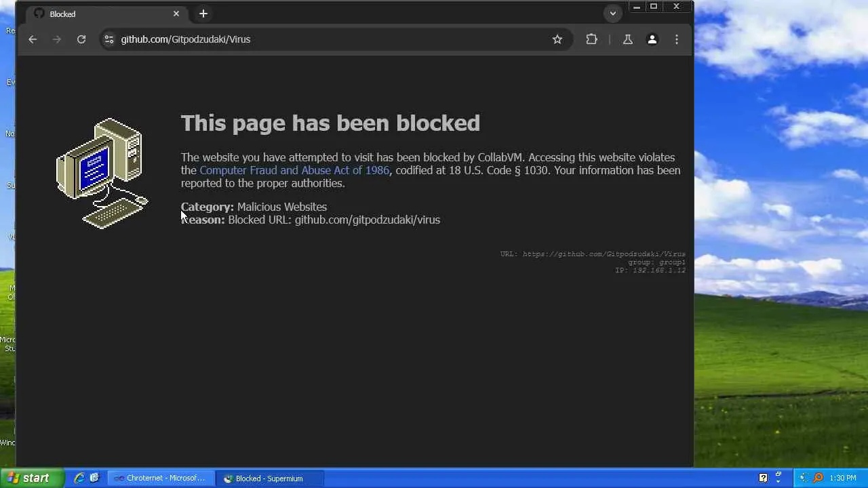Close the Supermium browser window
The height and width of the screenshot is (488, 868).
coord(676,7)
